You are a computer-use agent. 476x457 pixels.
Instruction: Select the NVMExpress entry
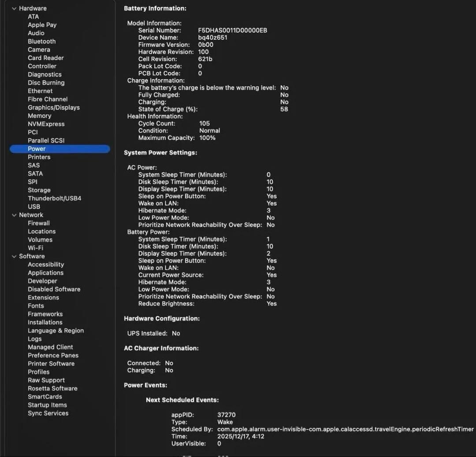tap(46, 124)
